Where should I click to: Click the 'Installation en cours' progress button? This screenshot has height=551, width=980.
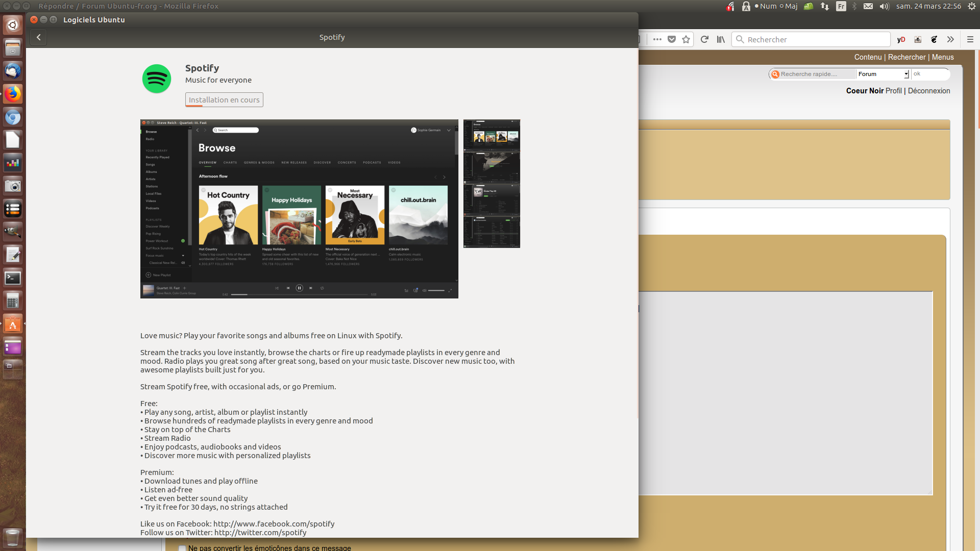point(224,100)
